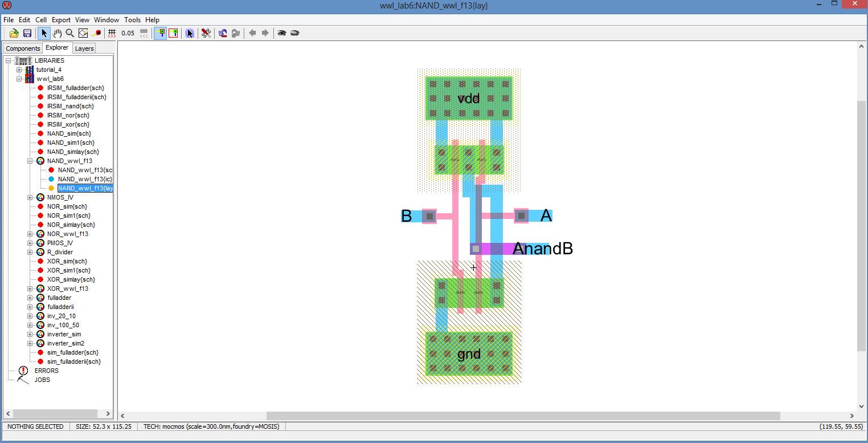Toggle the Click/Zoom/Wire select arrow tool

coord(44,33)
